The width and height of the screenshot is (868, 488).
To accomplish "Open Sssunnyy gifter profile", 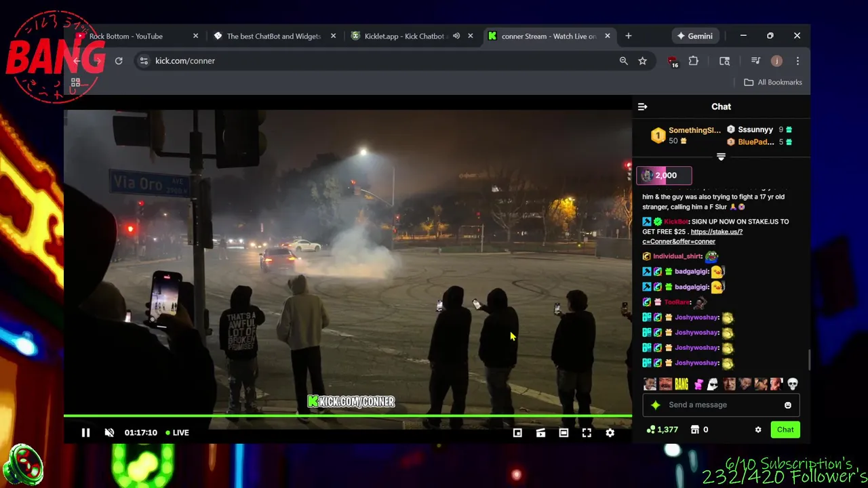I will pos(755,129).
